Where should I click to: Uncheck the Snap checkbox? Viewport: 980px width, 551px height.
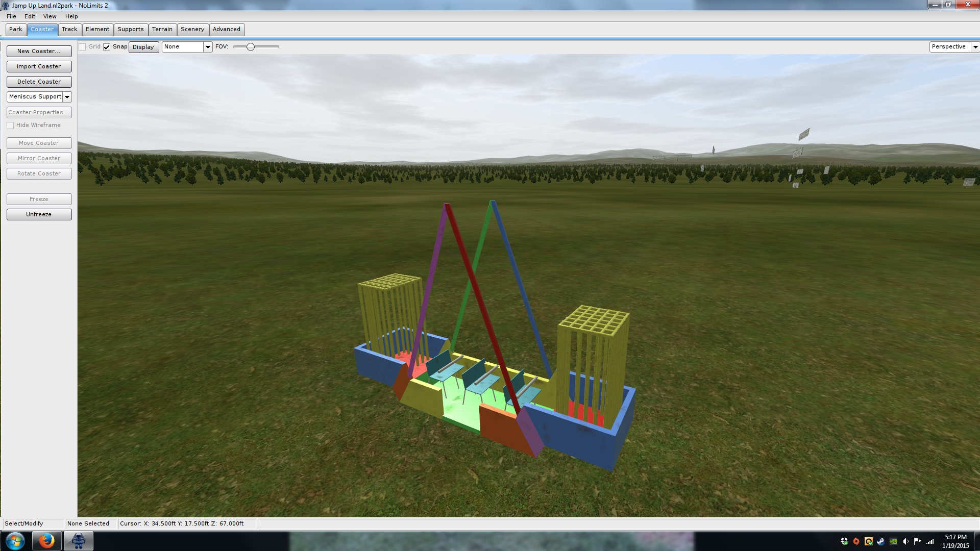(x=107, y=47)
